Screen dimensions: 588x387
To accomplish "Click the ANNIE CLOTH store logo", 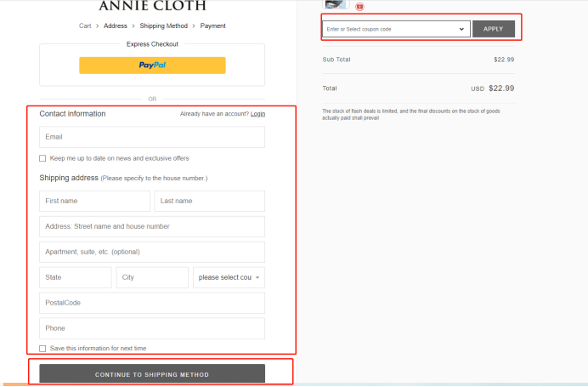I will point(152,6).
